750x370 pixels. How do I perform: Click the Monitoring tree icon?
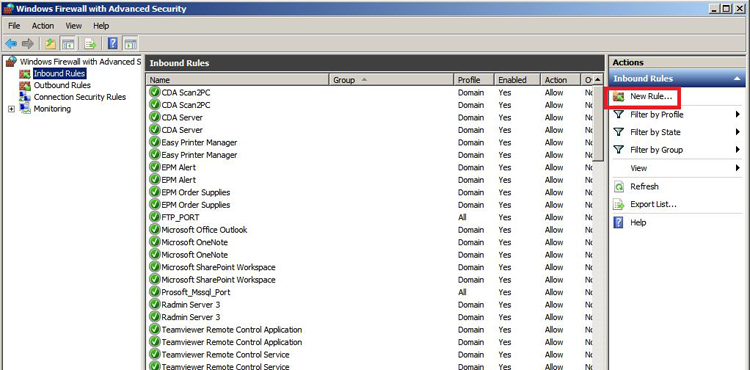point(25,109)
